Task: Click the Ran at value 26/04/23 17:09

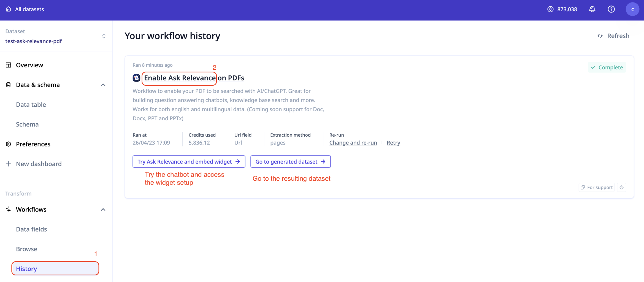Action: point(151,143)
